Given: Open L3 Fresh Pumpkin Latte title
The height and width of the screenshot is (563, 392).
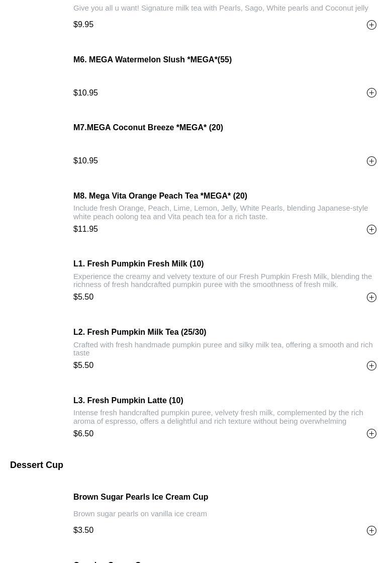Looking at the screenshot, I should pyautogui.click(x=128, y=401).
